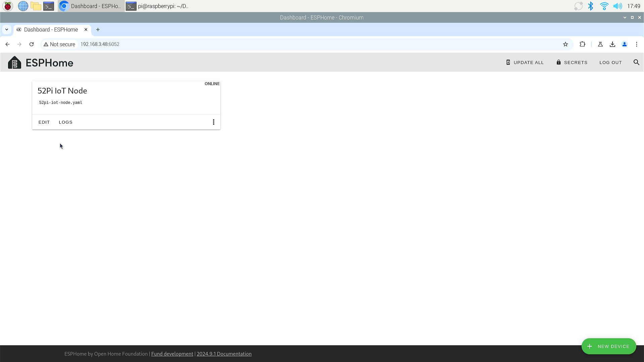Bookmark this page with the star
This screenshot has width=644, height=362.
point(566,44)
